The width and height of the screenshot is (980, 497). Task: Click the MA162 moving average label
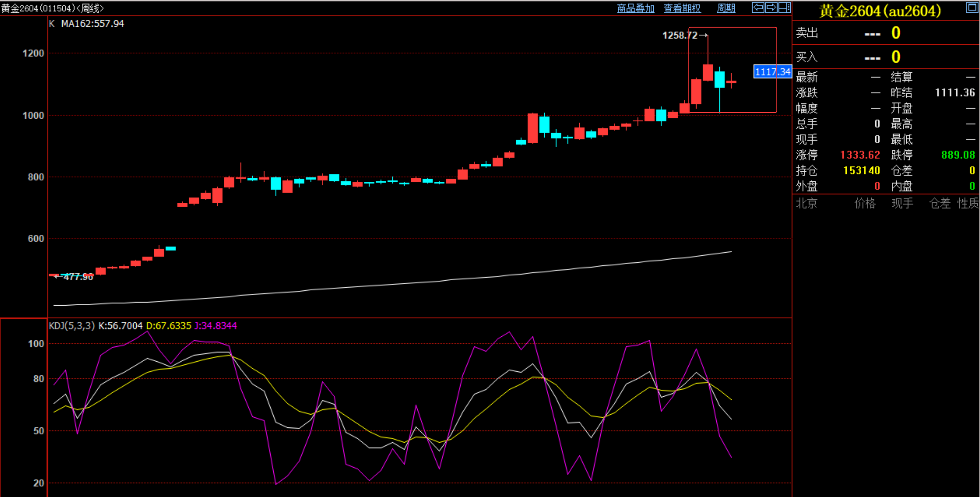(x=92, y=24)
